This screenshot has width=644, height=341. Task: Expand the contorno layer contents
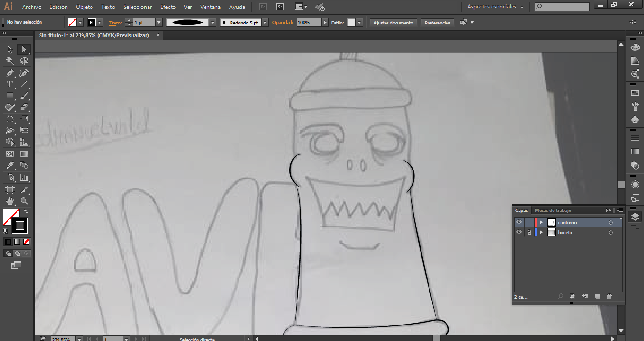tap(541, 222)
